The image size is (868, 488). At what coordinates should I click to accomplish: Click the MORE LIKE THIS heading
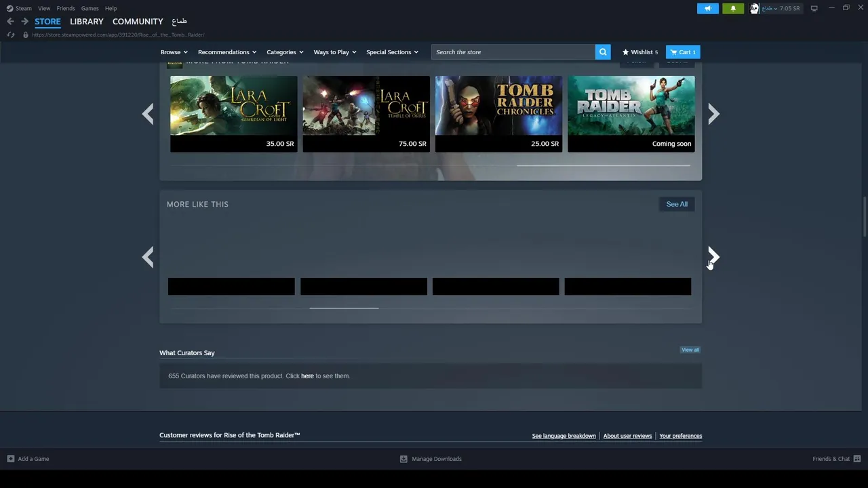[x=197, y=204]
